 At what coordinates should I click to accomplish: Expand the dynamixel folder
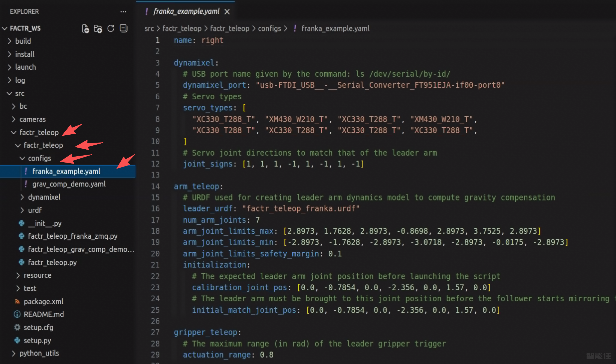(44, 197)
